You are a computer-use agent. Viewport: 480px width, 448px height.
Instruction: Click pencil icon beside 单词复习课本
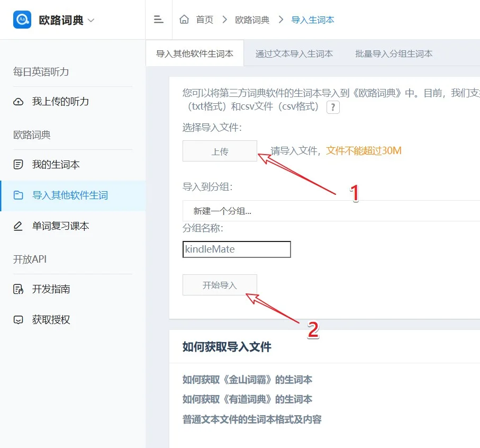pyautogui.click(x=18, y=226)
